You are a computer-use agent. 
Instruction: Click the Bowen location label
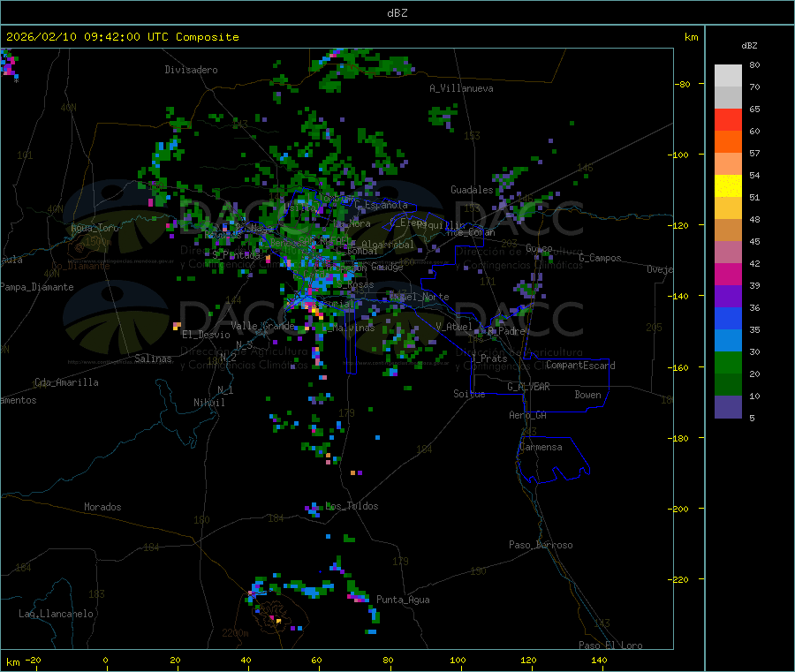588,395
